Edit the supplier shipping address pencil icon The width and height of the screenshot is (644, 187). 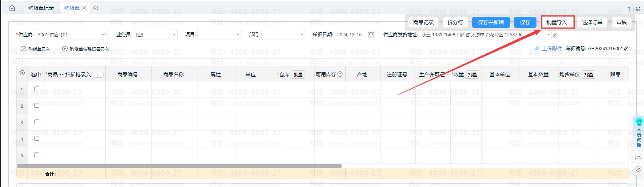tap(555, 35)
